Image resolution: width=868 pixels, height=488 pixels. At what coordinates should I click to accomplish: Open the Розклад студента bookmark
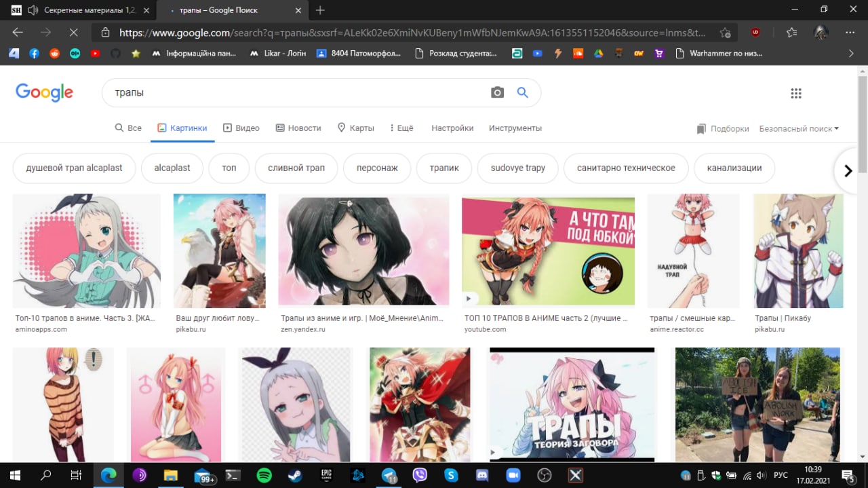[x=455, y=53]
